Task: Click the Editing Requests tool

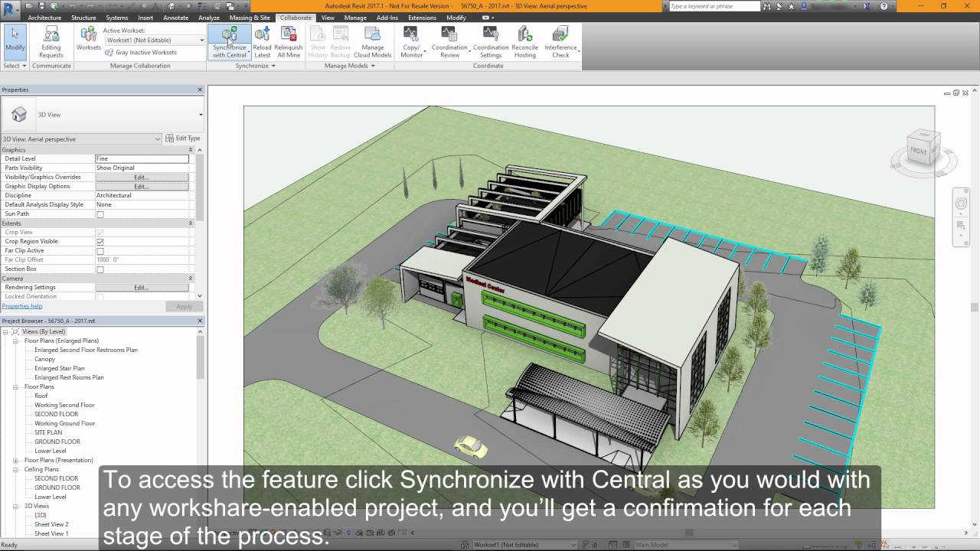Action: (x=51, y=42)
